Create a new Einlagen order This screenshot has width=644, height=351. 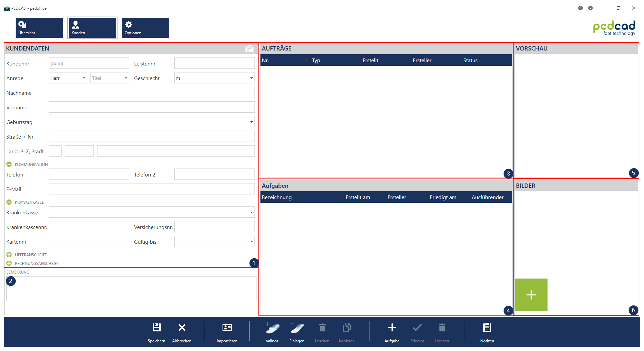(297, 328)
